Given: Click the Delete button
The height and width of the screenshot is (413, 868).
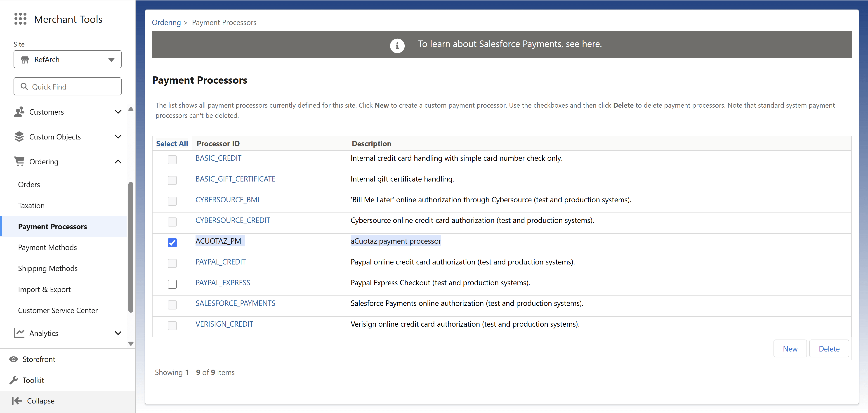Looking at the screenshot, I should (x=829, y=349).
